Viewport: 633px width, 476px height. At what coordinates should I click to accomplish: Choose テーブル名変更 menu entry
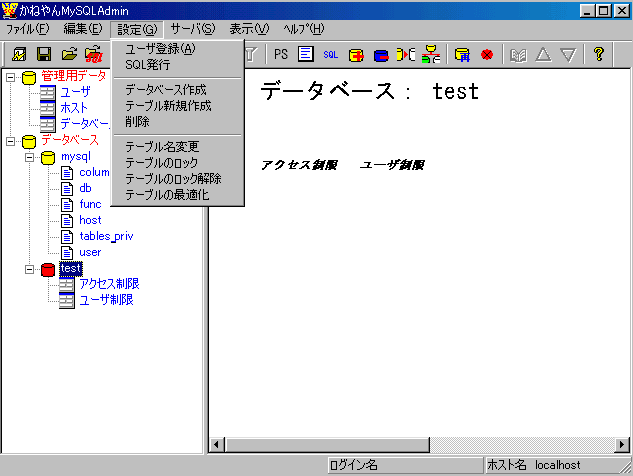point(178,147)
